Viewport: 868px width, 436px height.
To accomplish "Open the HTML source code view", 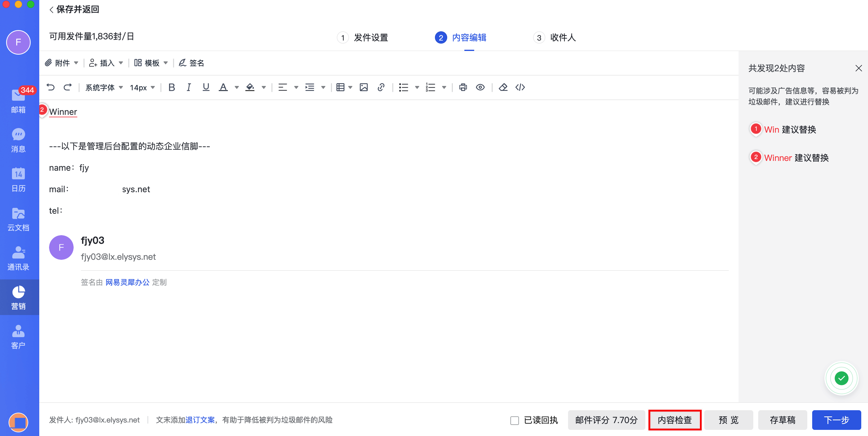I will click(x=520, y=87).
